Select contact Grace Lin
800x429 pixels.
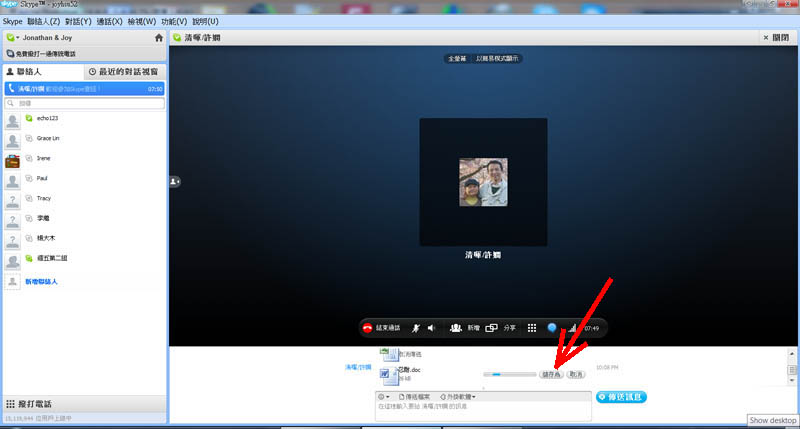tap(85, 140)
